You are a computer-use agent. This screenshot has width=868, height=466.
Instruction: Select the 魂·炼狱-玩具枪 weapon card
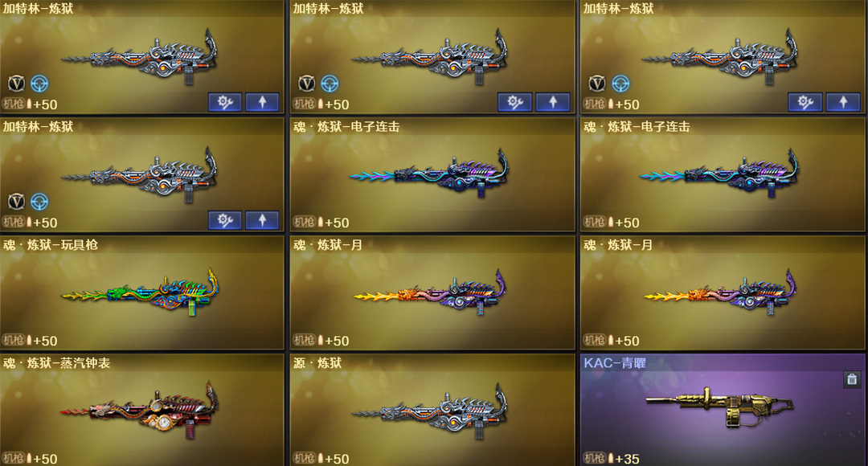pyautogui.click(x=141, y=292)
